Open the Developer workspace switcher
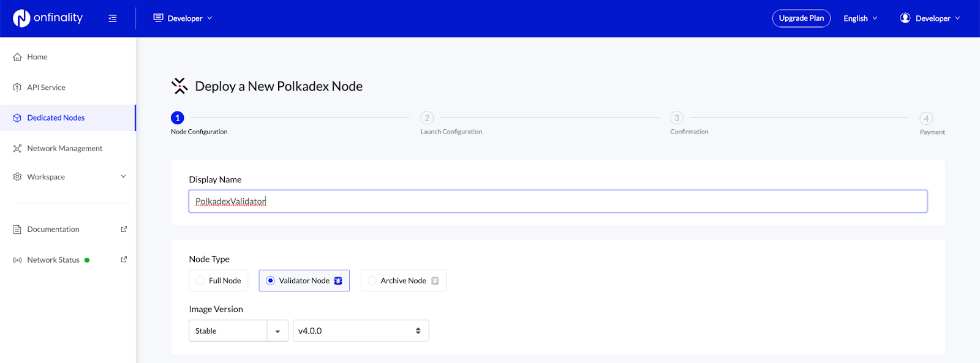This screenshot has width=980, height=363. [x=183, y=18]
